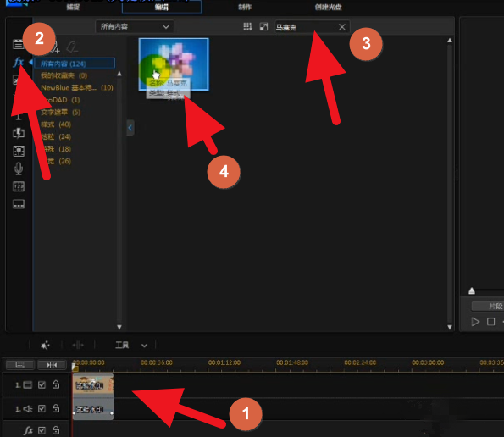Toggle video track 1 enable checkbox
This screenshot has width=504, height=437.
click(42, 384)
